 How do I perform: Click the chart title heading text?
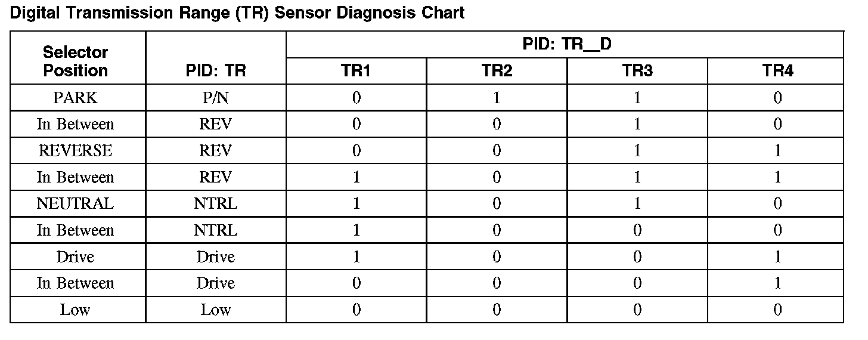click(x=237, y=13)
